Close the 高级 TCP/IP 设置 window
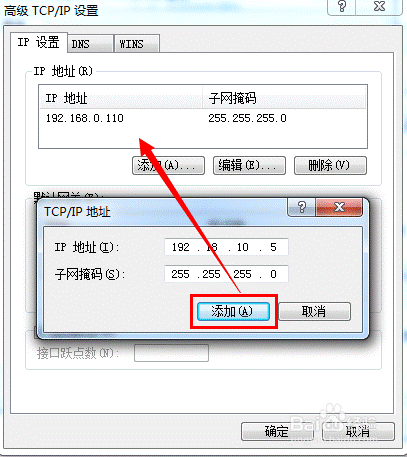 [379, 7]
